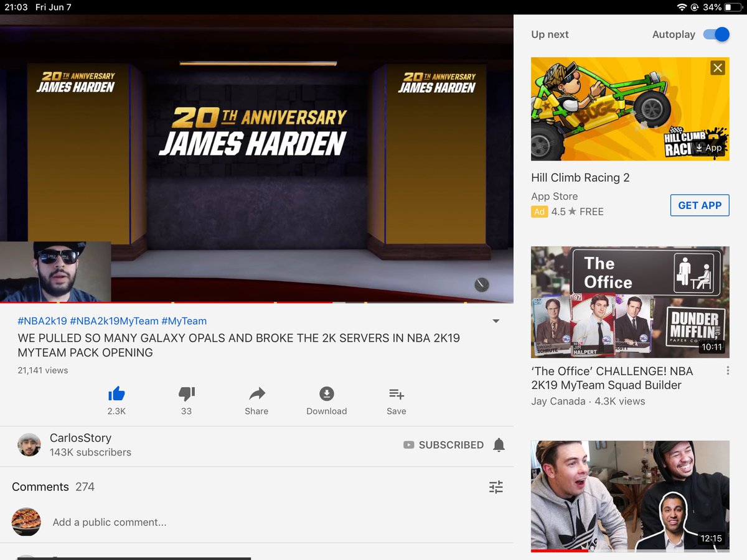Screen dimensions: 747x560
Task: Tap the Hill Climb Racing 2 ad title
Action: [x=580, y=178]
